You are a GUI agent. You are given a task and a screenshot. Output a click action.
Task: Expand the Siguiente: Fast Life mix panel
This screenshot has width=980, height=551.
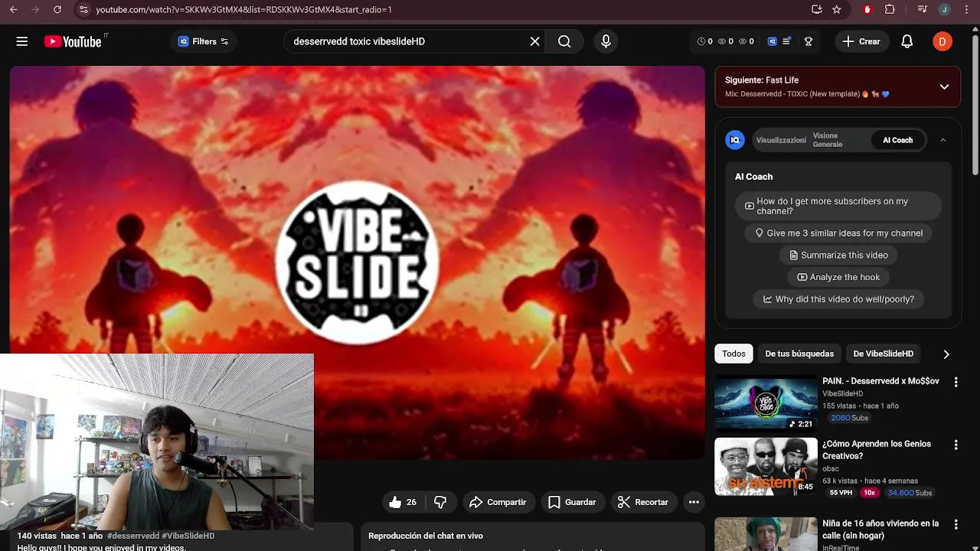[944, 86]
